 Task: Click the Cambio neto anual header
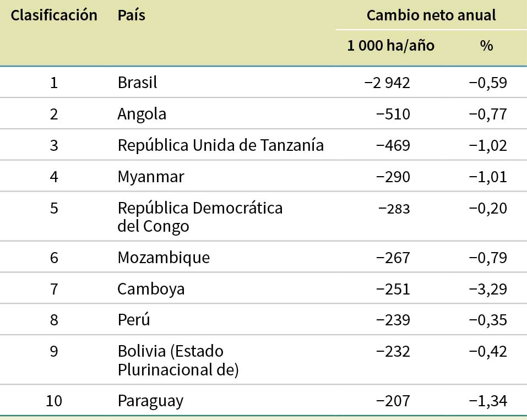431,15
